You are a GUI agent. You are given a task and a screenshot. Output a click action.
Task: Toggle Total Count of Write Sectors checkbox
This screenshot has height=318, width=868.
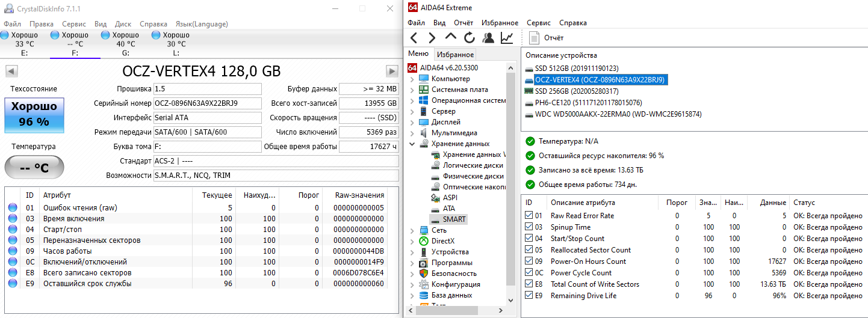tap(529, 284)
